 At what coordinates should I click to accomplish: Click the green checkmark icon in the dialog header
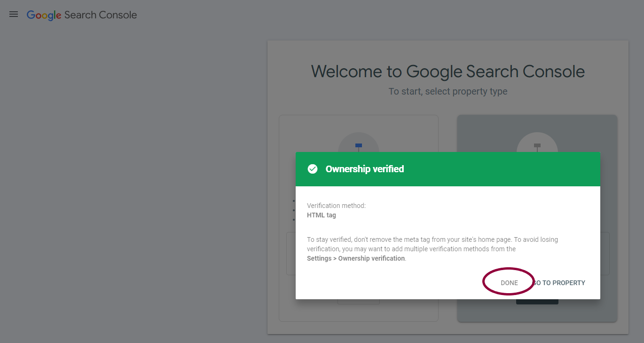point(313,169)
